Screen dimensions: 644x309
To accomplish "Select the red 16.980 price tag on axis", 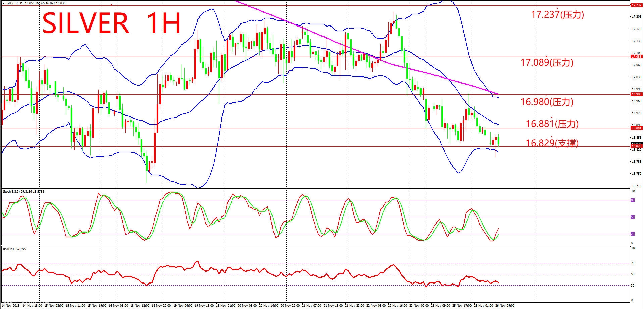I will pyautogui.click(x=636, y=94).
